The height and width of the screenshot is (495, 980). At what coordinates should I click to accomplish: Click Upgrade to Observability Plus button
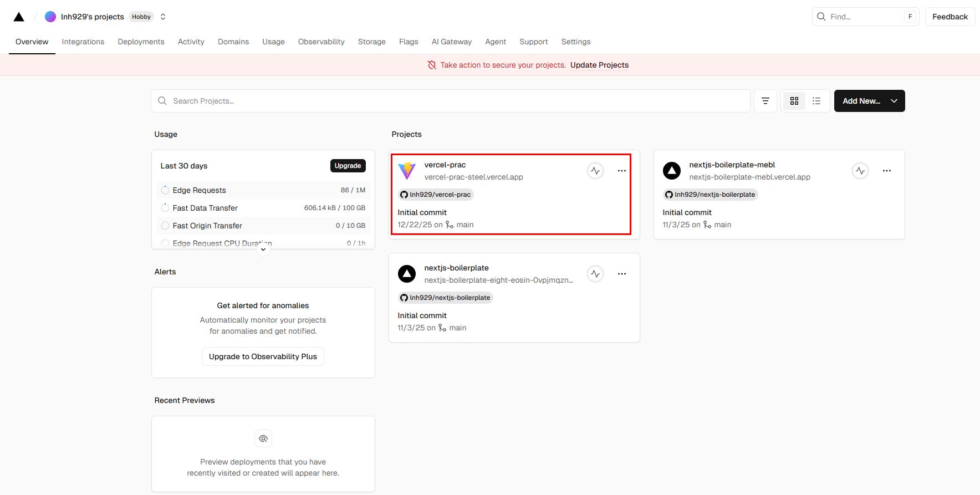pos(263,356)
